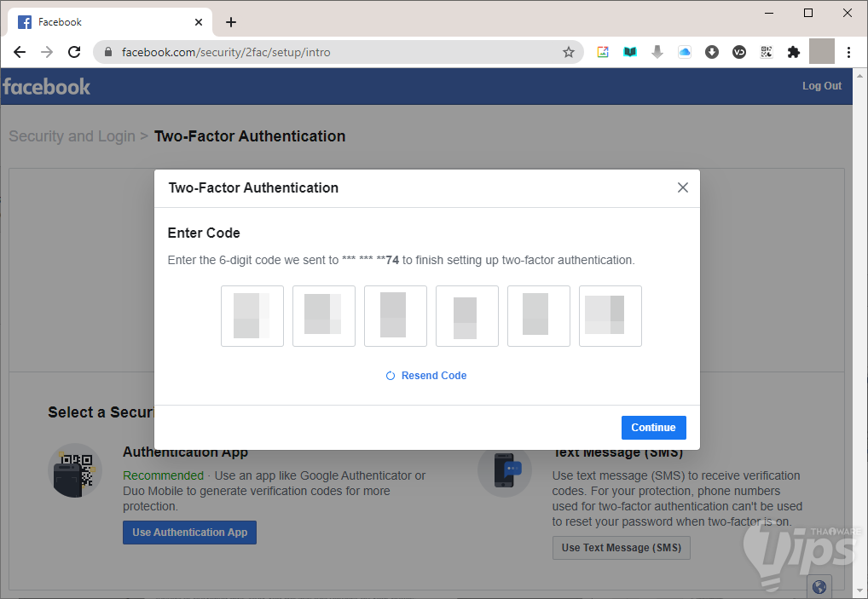Image resolution: width=868 pixels, height=599 pixels.
Task: Click the phone SMS illustration icon
Action: pos(504,470)
